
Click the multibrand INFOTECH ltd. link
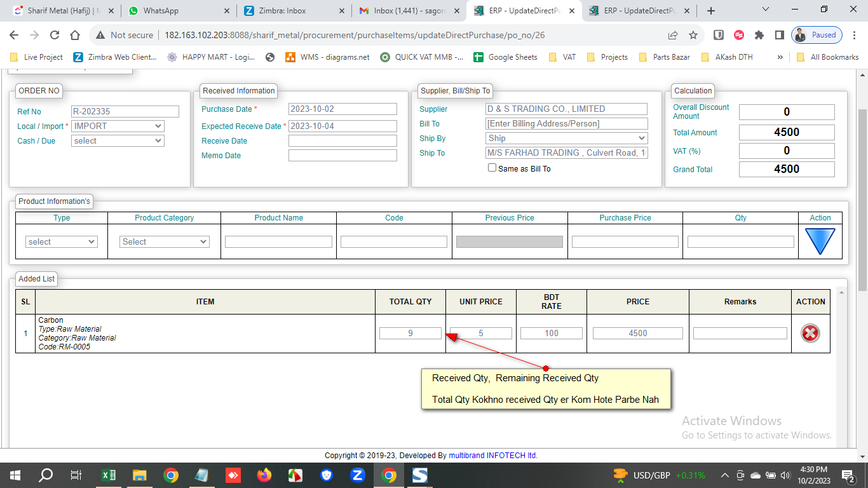[x=493, y=455]
